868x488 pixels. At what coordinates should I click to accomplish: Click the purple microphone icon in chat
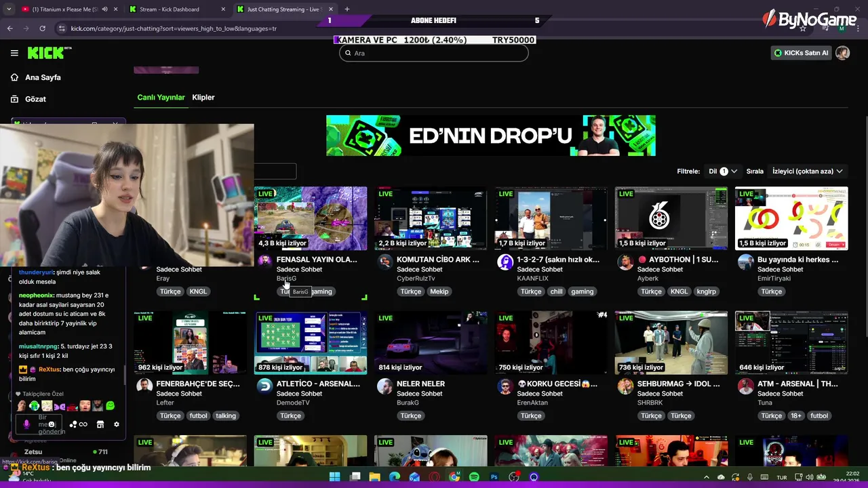(x=26, y=424)
